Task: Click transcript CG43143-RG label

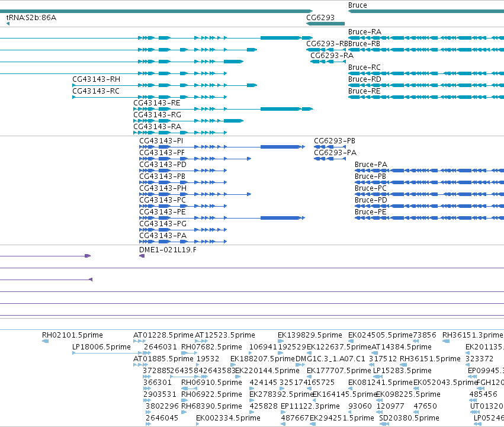Action: pyautogui.click(x=157, y=115)
